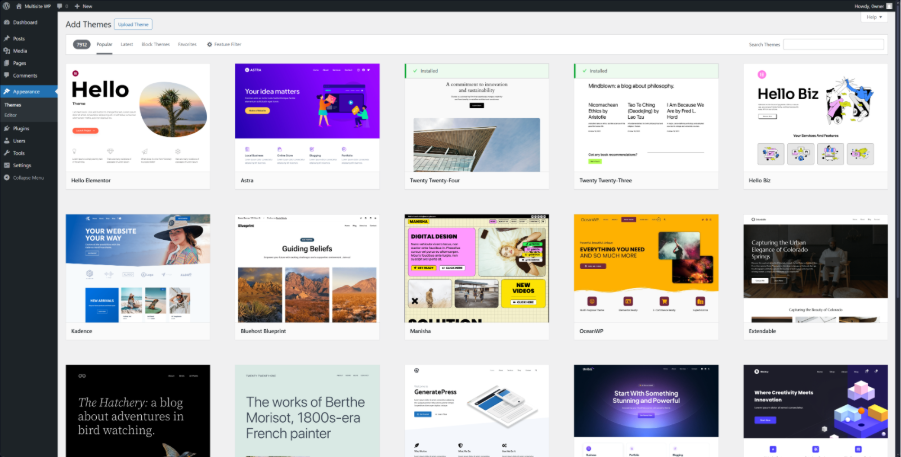Screen dimensions: 901x457
Task: Select the Kadence theme thumbnail
Action: [138, 268]
